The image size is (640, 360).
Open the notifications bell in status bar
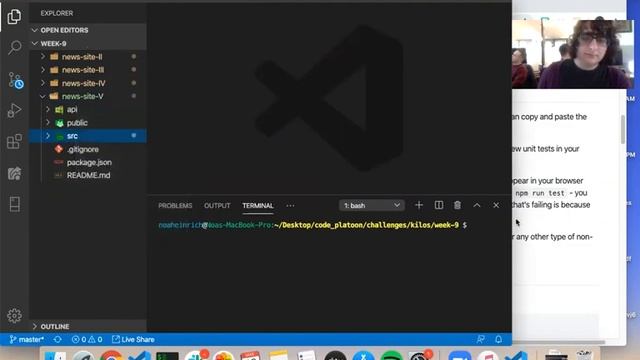pyautogui.click(x=498, y=339)
